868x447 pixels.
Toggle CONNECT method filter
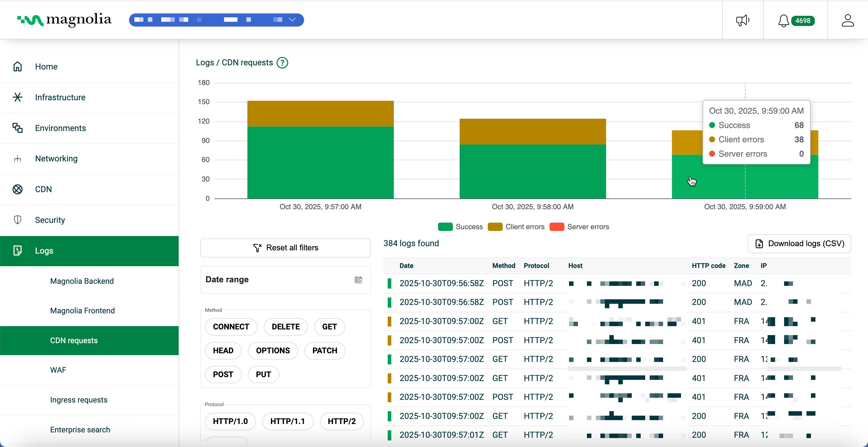tap(231, 327)
